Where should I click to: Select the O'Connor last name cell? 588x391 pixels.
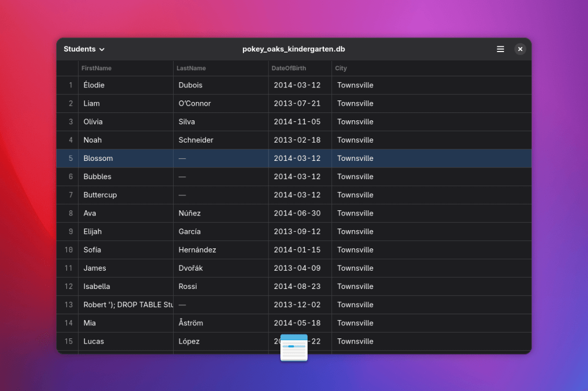194,103
